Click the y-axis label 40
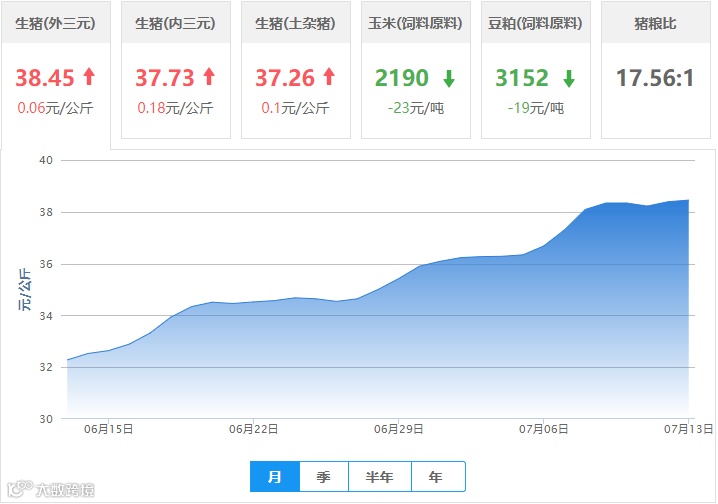718x504 pixels. (46, 160)
